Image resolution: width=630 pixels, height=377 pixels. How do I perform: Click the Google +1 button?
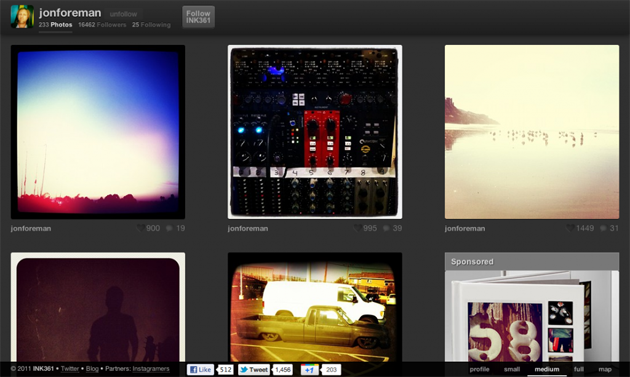pyautogui.click(x=310, y=369)
